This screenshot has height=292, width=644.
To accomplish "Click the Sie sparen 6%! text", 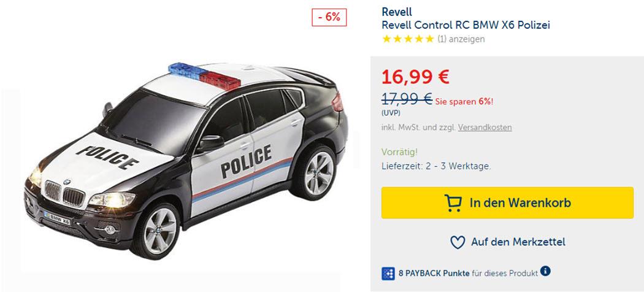I will (464, 101).
